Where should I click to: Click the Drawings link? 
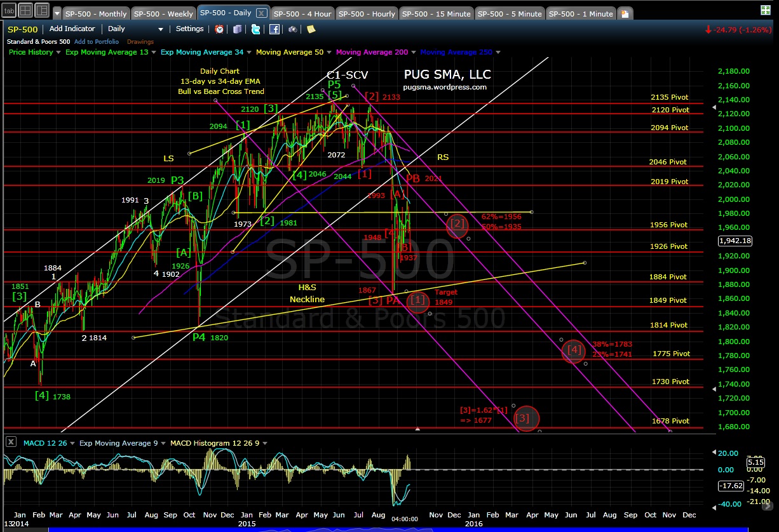tap(141, 42)
